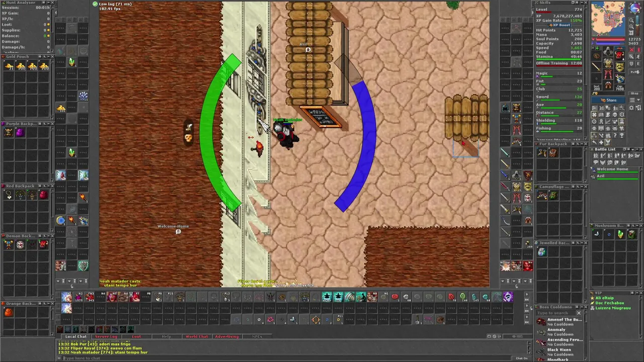Click the XP Boost button in Skills
The width and height of the screenshot is (644, 362).
[559, 25]
